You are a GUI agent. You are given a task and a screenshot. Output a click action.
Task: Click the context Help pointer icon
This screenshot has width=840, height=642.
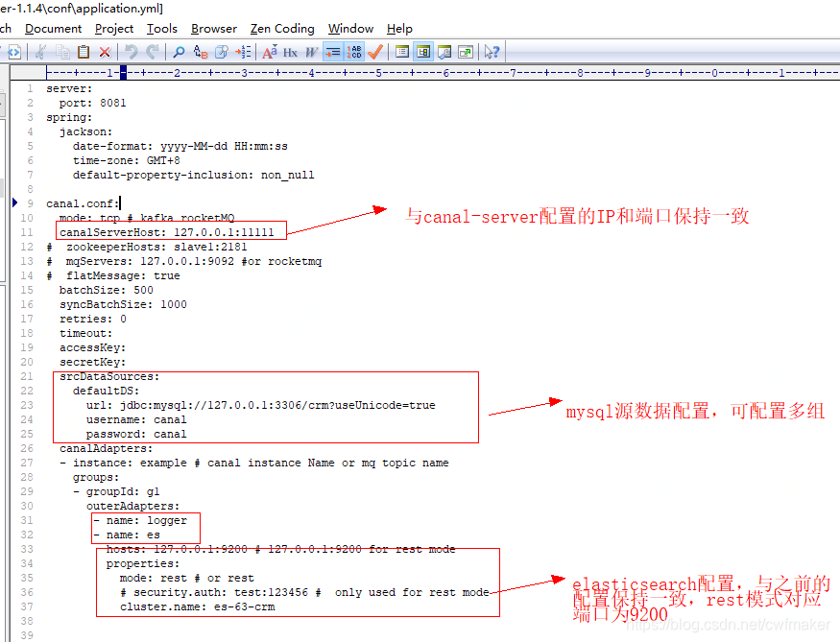coord(492,52)
